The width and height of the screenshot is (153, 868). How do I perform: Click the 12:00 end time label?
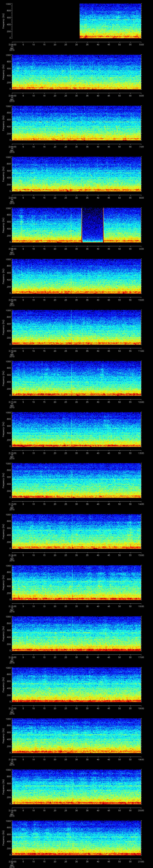pos(141,402)
